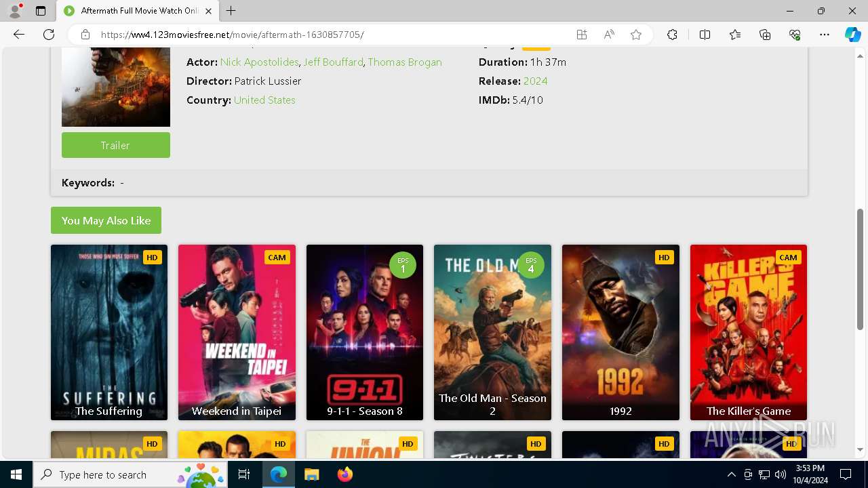
Task: Click HD badge on 1992 poster
Action: click(x=664, y=258)
